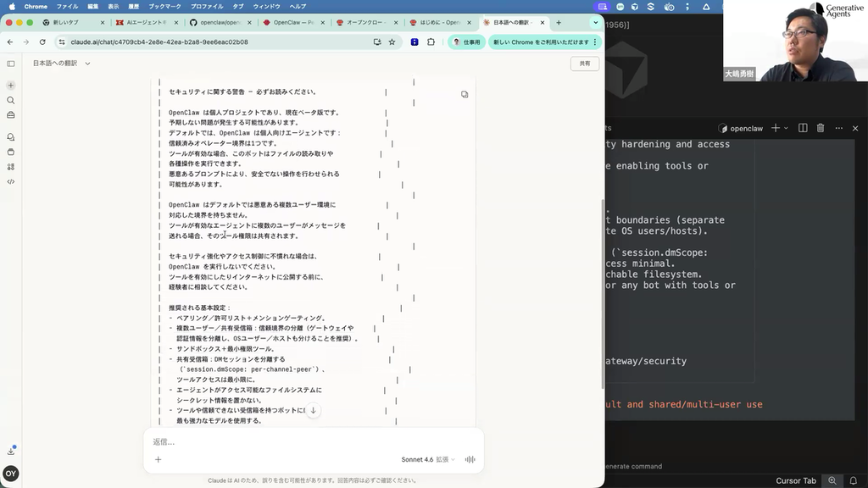Click the 仕事用 profile button
The width and height of the screenshot is (868, 488).
(467, 42)
